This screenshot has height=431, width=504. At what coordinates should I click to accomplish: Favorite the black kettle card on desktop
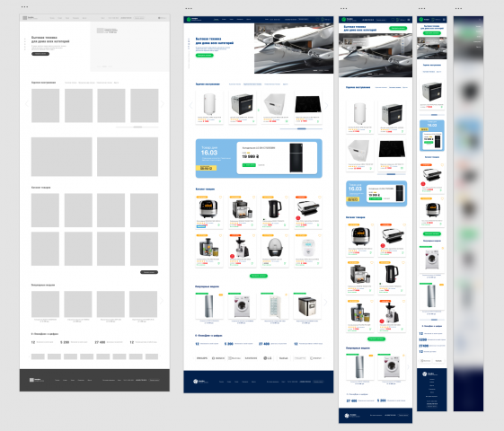[287, 198]
